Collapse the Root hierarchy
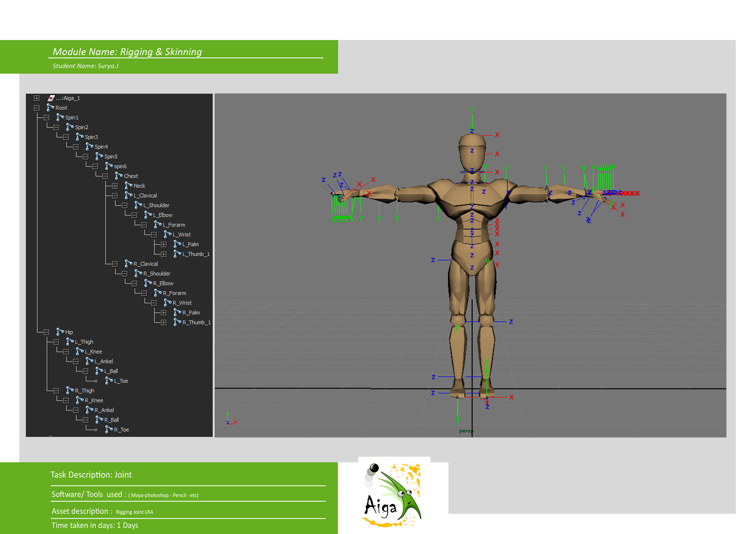Screen dimensions: 756x534 [36, 107]
